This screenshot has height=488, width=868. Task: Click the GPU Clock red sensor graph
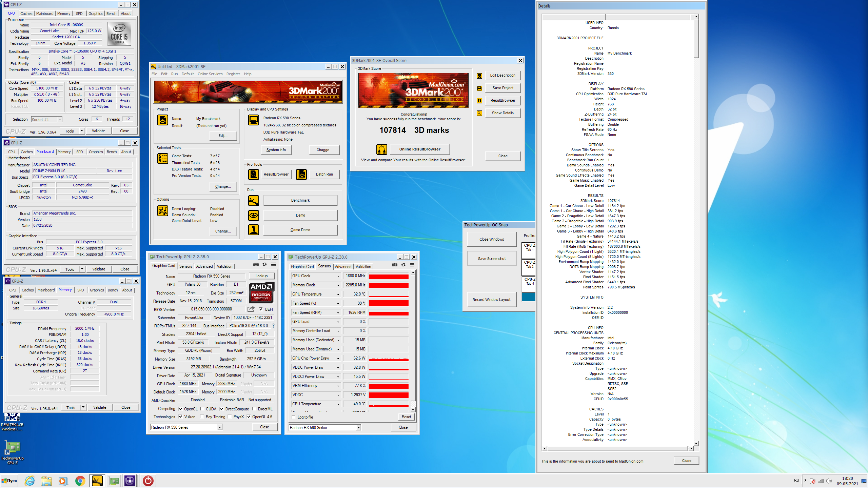[x=389, y=276]
